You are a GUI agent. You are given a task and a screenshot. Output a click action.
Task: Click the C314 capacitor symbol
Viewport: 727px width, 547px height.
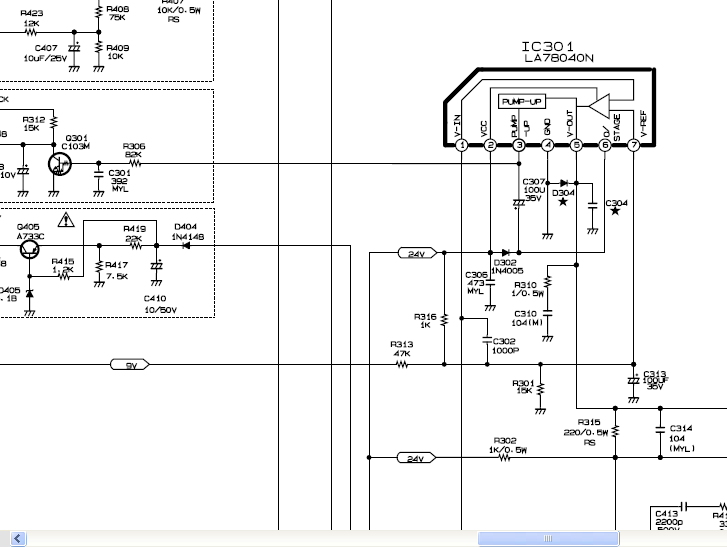click(x=660, y=430)
